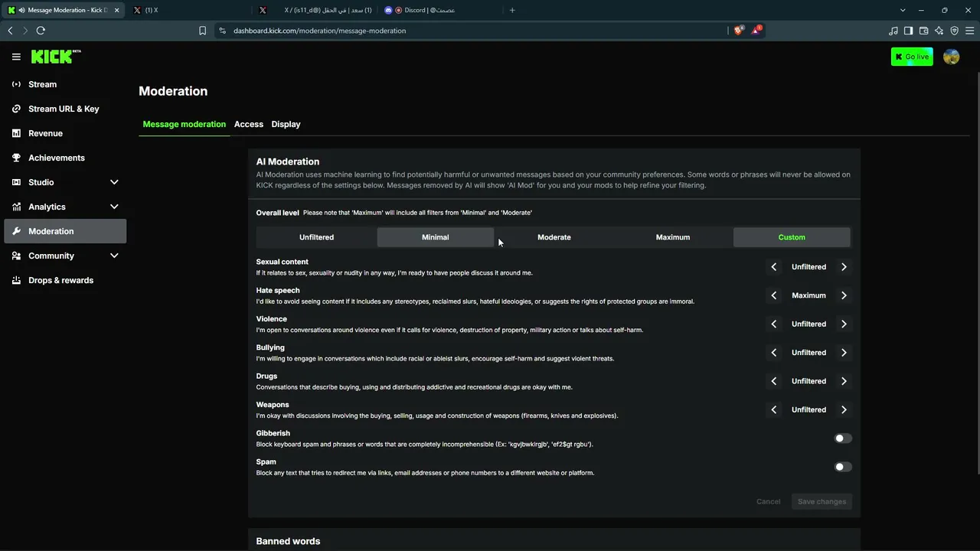Click the Brave VPN shield icon
The height and width of the screenshot is (551, 980).
coord(954,31)
